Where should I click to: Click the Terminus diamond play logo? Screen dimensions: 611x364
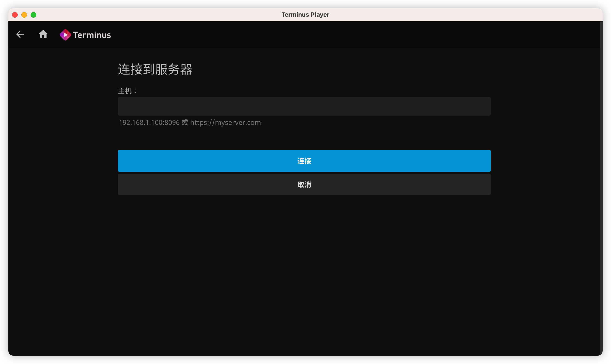pyautogui.click(x=65, y=35)
